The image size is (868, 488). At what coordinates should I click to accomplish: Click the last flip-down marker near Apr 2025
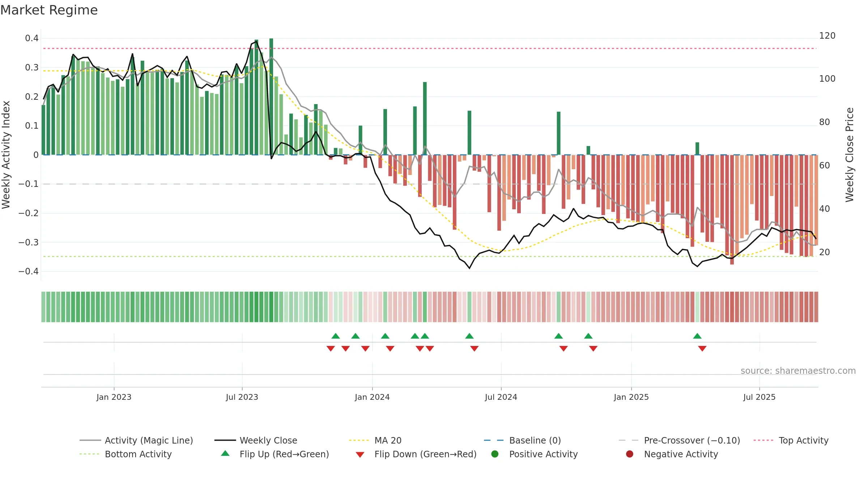point(702,348)
